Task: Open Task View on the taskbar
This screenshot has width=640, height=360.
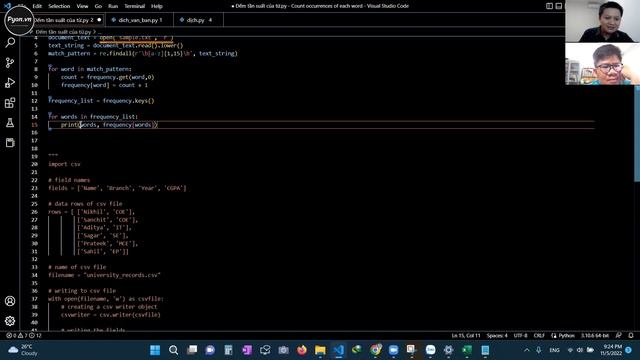Action: 192,350
